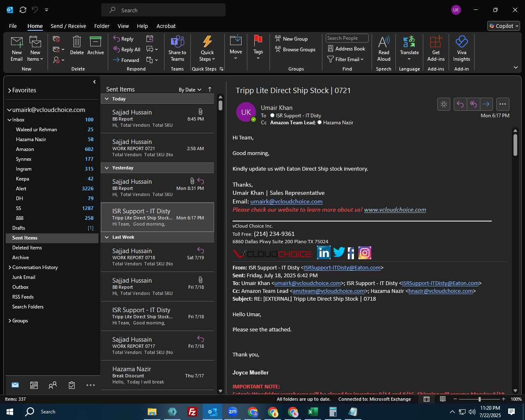Switch to the View tab
The image size is (525, 420).
tap(123, 26)
